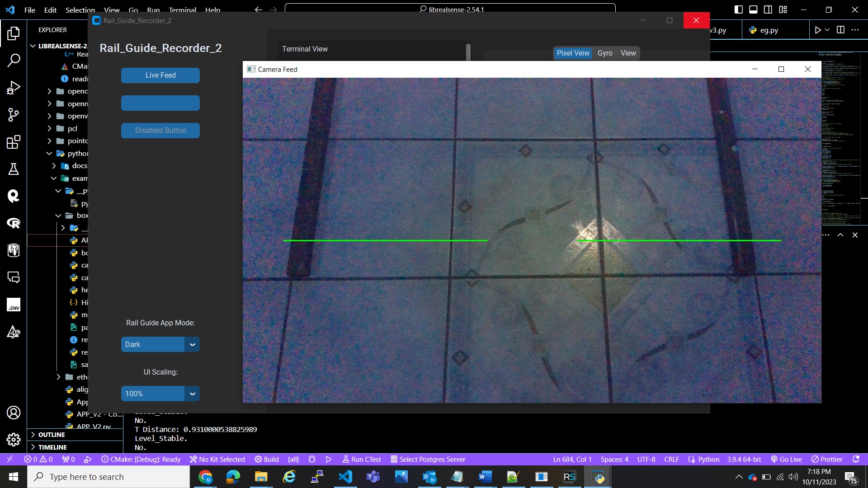Click the CMake launch play icon in status bar

(x=329, y=459)
